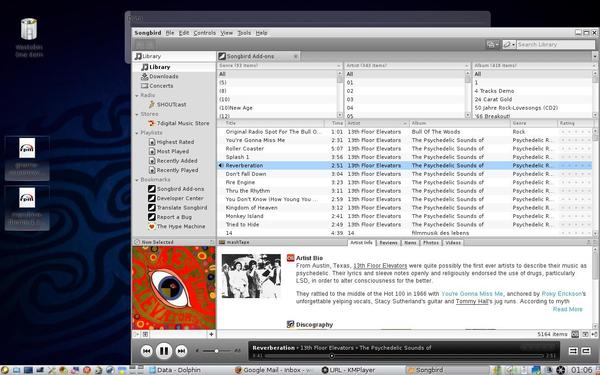The height and width of the screenshot is (375, 600).
Task: Click the song seek bar position knob
Action: pyautogui.click(x=332, y=356)
